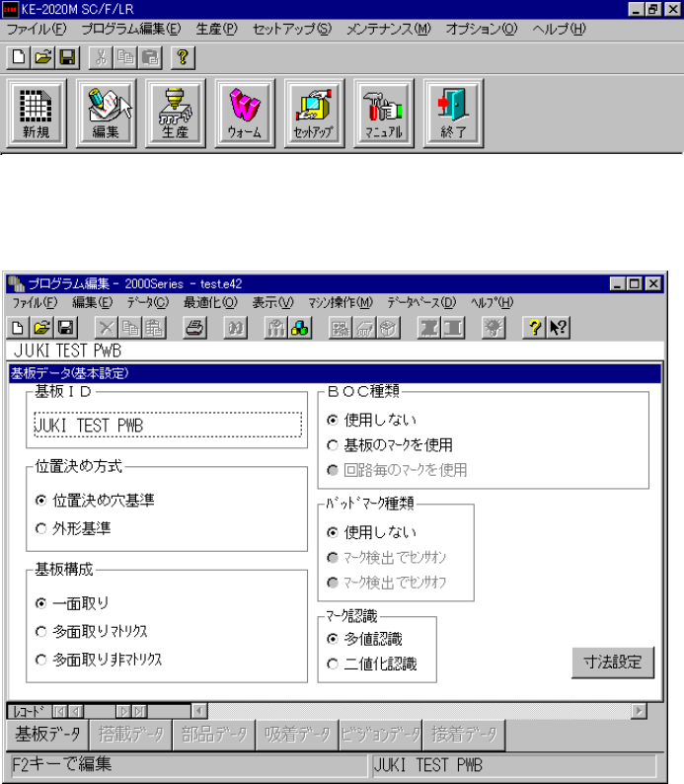Select 基板のマークを使用 BOC option

pyautogui.click(x=390, y=445)
